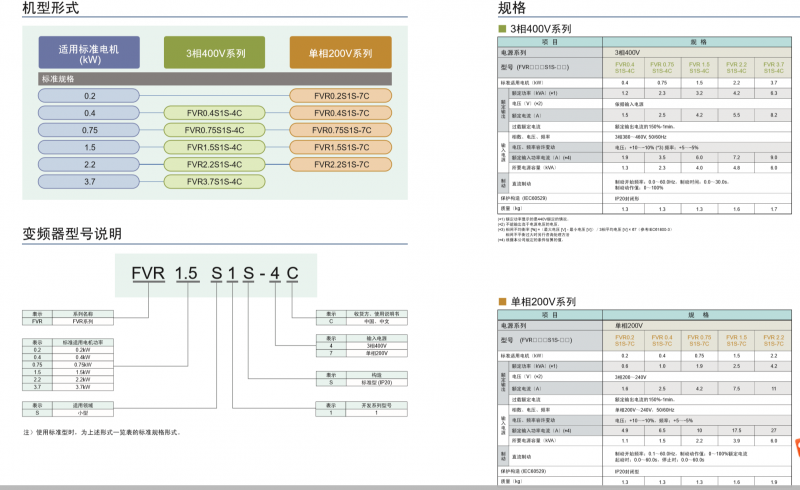Select model pill FVR1.5S1S-7C
This screenshot has width=800, height=490.
point(341,148)
